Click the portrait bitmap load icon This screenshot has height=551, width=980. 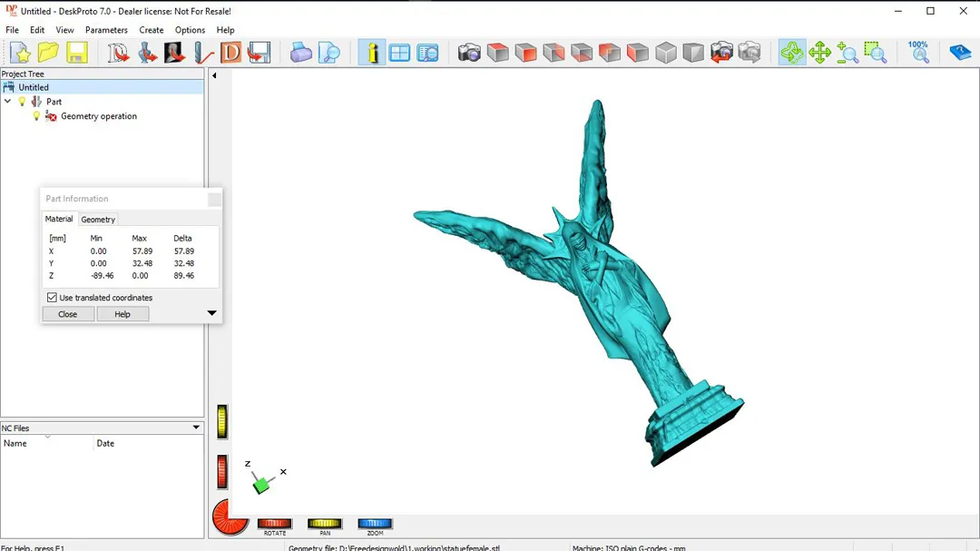tap(174, 53)
